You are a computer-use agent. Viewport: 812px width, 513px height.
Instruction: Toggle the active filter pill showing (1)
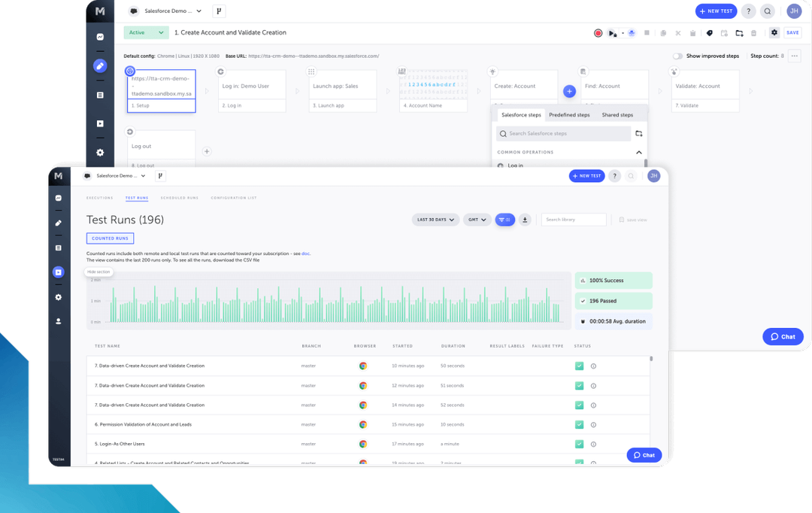point(504,219)
